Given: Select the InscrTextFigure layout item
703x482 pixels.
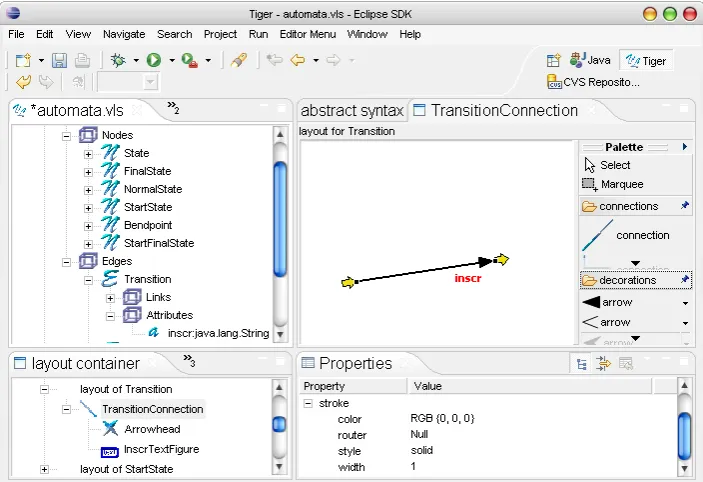Looking at the screenshot, I should (x=161, y=449).
